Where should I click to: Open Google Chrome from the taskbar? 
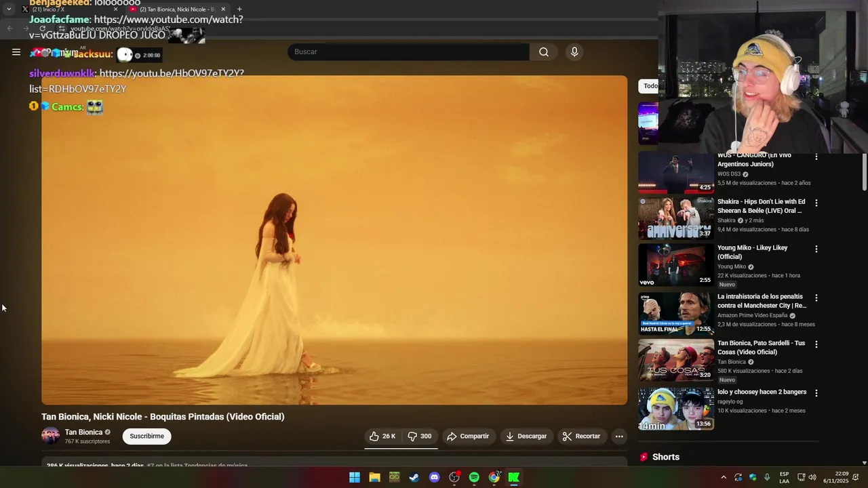[494, 478]
